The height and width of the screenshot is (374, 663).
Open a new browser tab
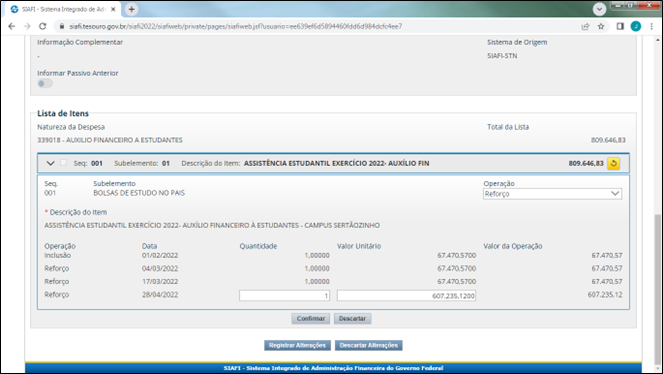(x=132, y=9)
